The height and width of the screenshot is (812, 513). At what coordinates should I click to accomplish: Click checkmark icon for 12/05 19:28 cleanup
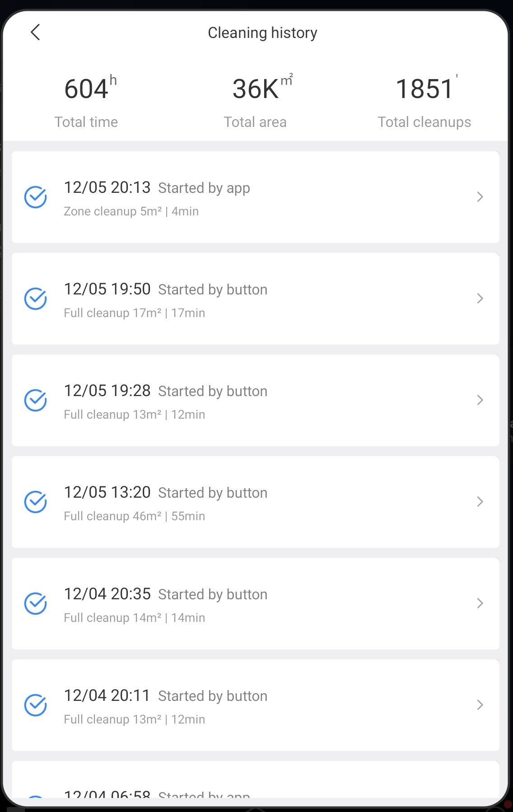point(35,400)
